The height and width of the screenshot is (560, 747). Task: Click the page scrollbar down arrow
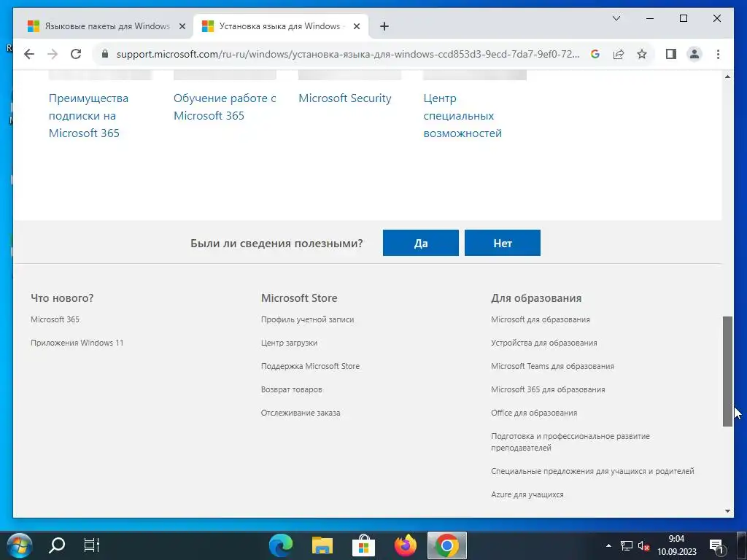pos(727,511)
